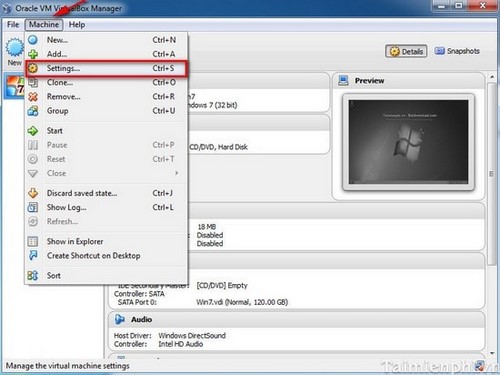
Task: Choose Create Shortcut on Desktop
Action: (106, 256)
